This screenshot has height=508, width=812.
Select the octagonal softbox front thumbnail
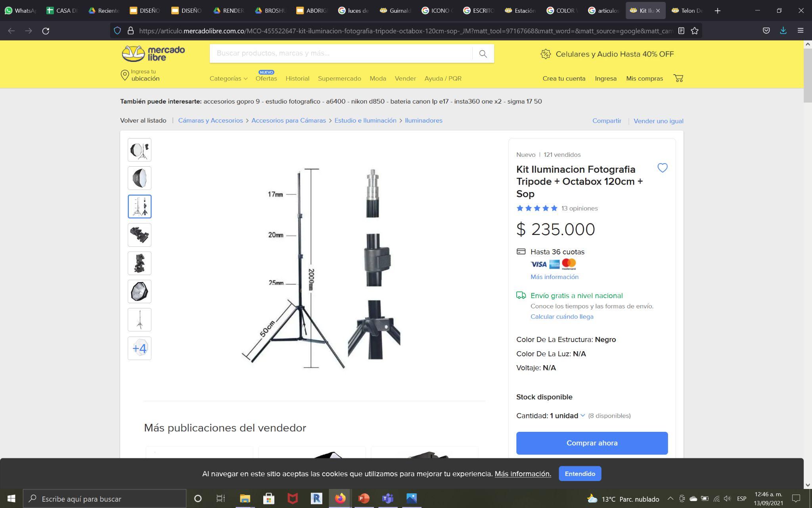(x=140, y=292)
